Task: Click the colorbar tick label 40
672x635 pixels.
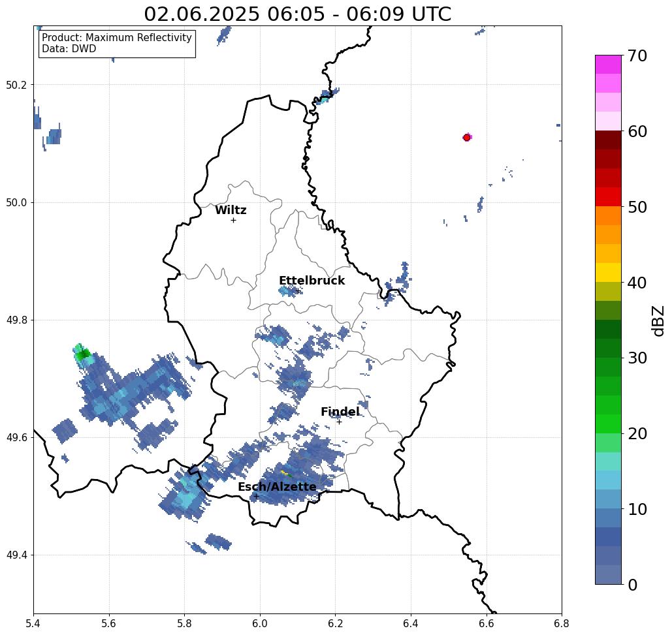Action: coord(637,283)
